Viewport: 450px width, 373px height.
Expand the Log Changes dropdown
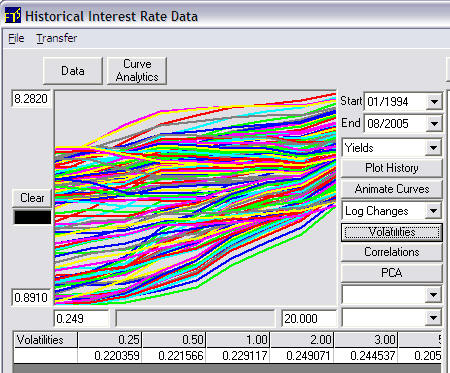click(x=433, y=211)
